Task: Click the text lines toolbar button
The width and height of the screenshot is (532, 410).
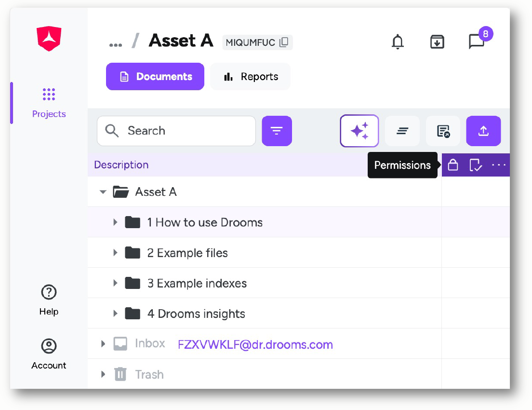Action: point(402,131)
